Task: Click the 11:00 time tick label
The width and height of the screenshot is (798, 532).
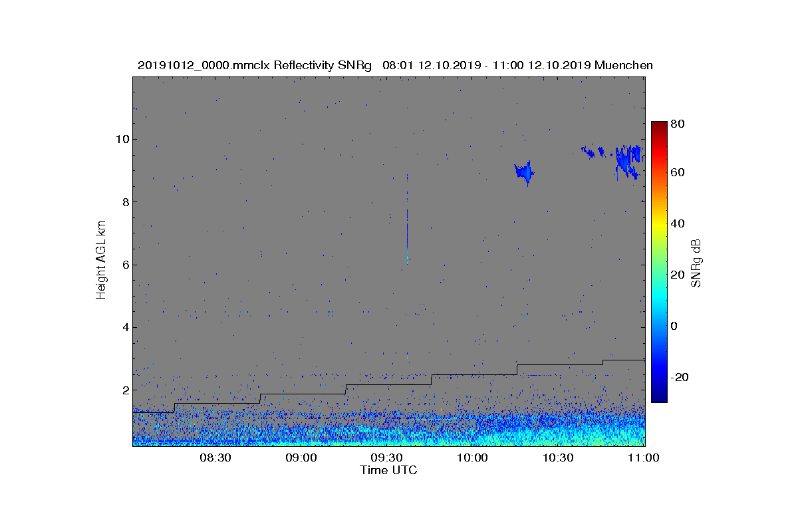Action: pyautogui.click(x=643, y=458)
